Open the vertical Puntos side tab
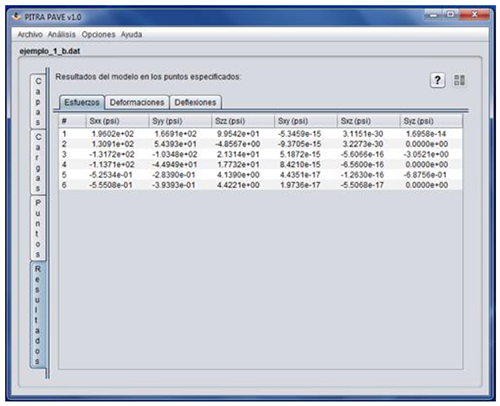The image size is (500, 406). pyautogui.click(x=38, y=228)
